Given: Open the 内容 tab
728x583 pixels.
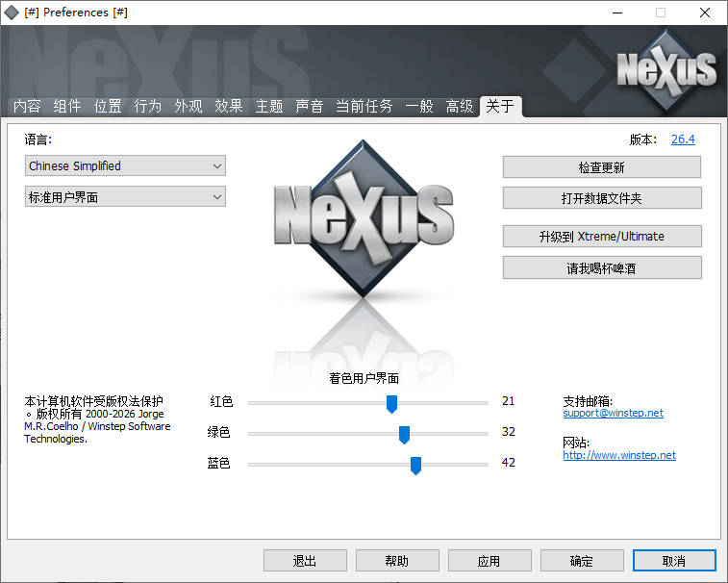Looking at the screenshot, I should pyautogui.click(x=27, y=107).
